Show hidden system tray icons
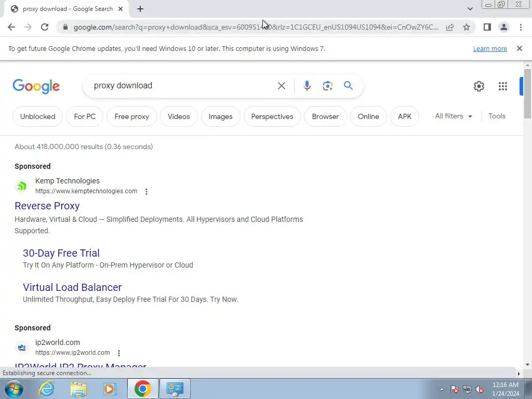 pos(442,389)
